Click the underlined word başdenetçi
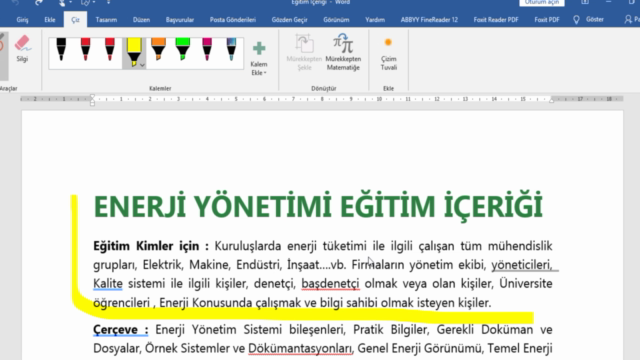This screenshot has height=360, width=640. [330, 284]
